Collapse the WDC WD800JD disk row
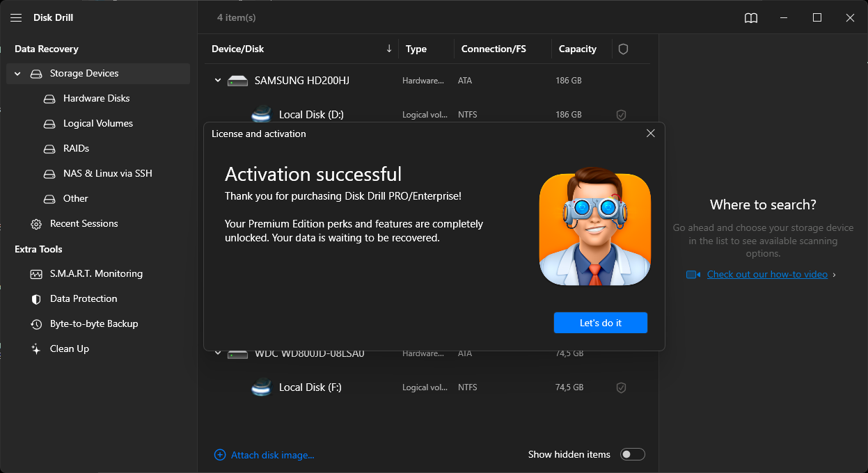The width and height of the screenshot is (868, 473). (x=218, y=353)
